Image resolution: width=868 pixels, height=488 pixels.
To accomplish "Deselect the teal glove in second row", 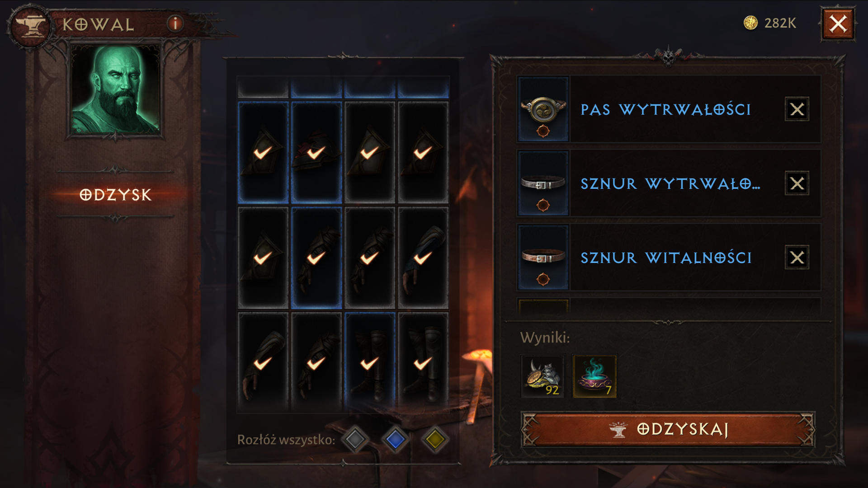I will (x=423, y=258).
